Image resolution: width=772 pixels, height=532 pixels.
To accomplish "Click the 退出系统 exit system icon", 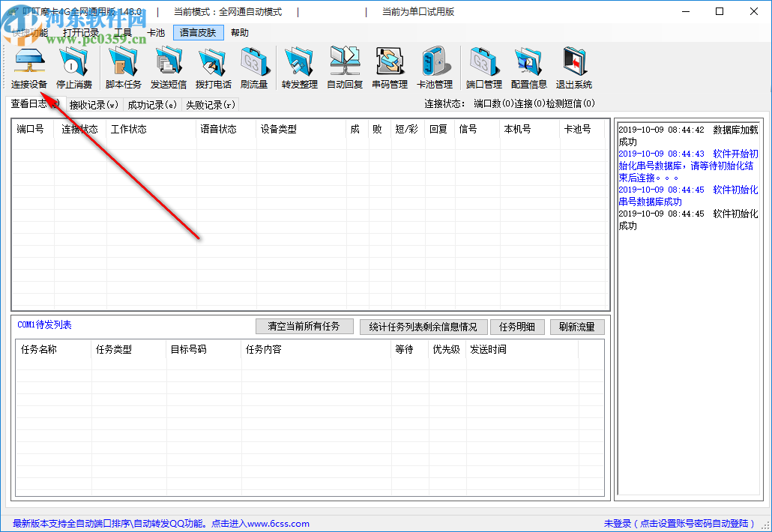I will (573, 68).
